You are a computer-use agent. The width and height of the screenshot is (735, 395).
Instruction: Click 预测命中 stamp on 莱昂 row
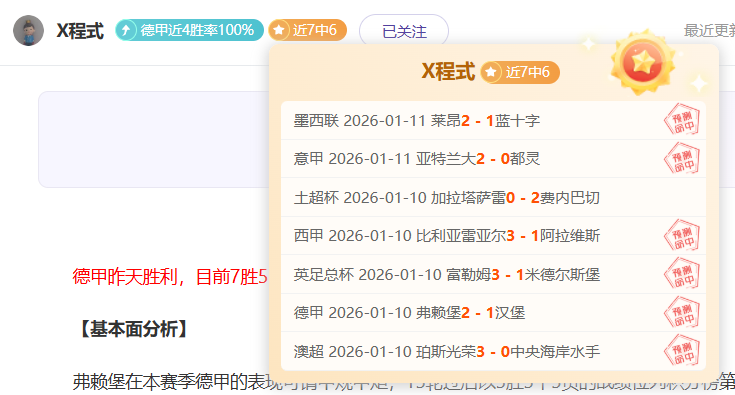(682, 120)
